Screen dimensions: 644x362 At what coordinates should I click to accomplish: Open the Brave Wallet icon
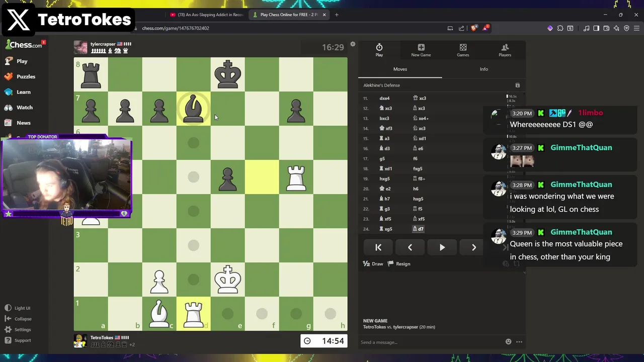(x=606, y=28)
